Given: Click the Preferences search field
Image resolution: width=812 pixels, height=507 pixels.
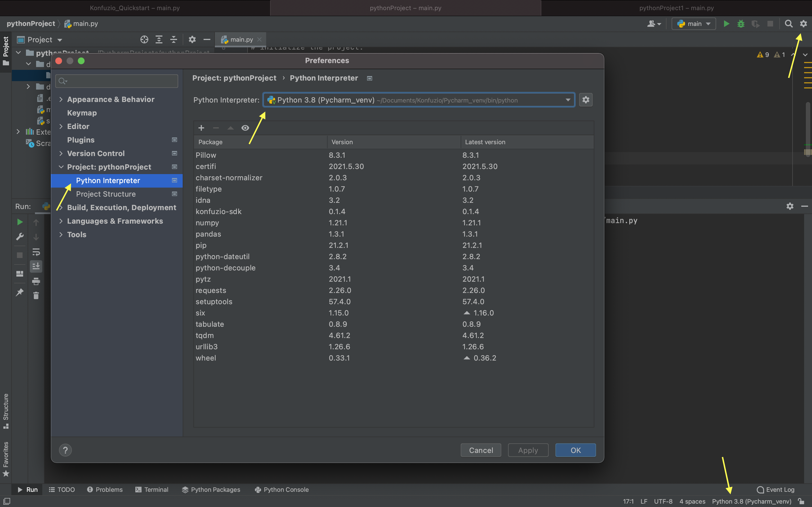Looking at the screenshot, I should tap(116, 81).
